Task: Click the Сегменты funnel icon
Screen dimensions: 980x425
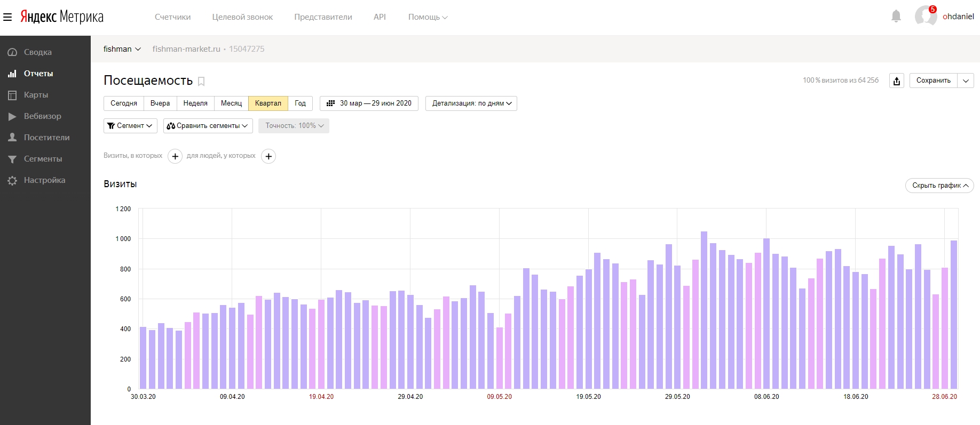Action: pyautogui.click(x=12, y=159)
